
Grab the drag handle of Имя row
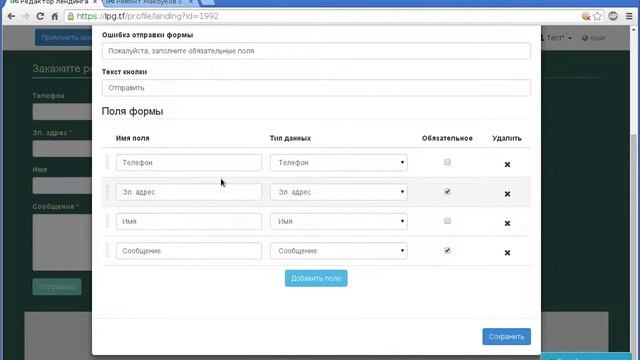[x=107, y=221]
